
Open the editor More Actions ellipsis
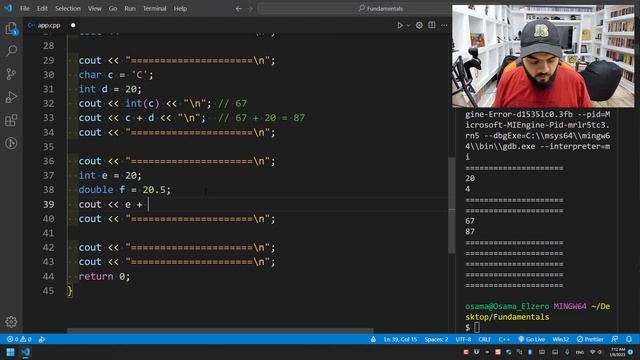pos(444,25)
